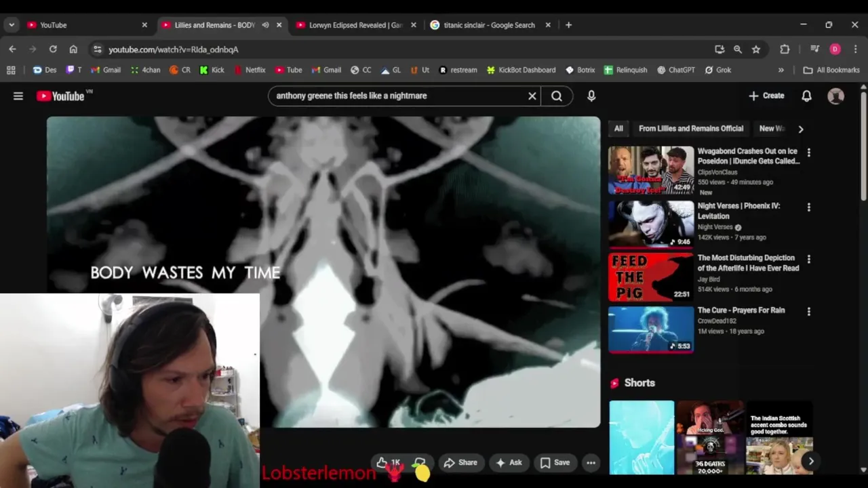868x488 pixels.
Task: Start voice search with microphone icon
Action: tap(591, 96)
